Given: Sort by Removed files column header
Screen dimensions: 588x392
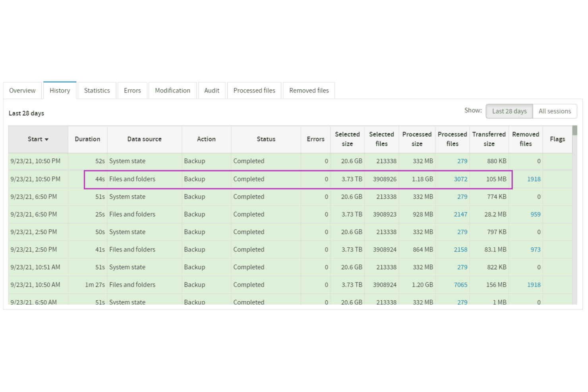Looking at the screenshot, I should [526, 139].
